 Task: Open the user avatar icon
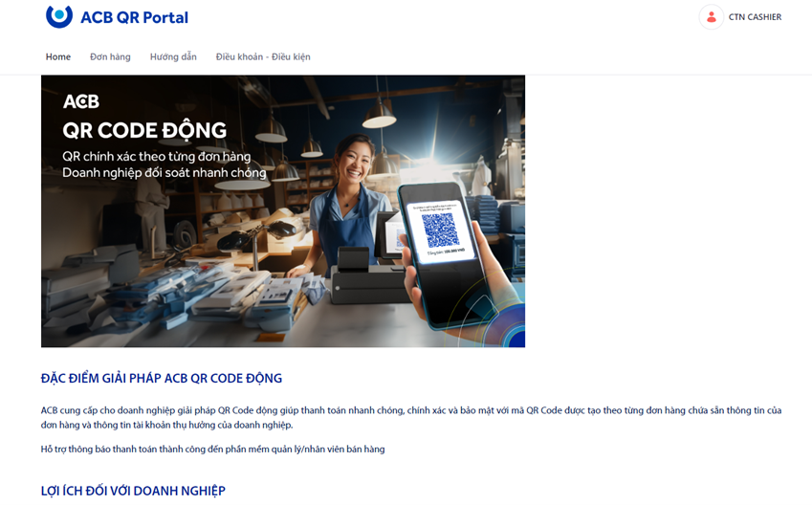[711, 17]
